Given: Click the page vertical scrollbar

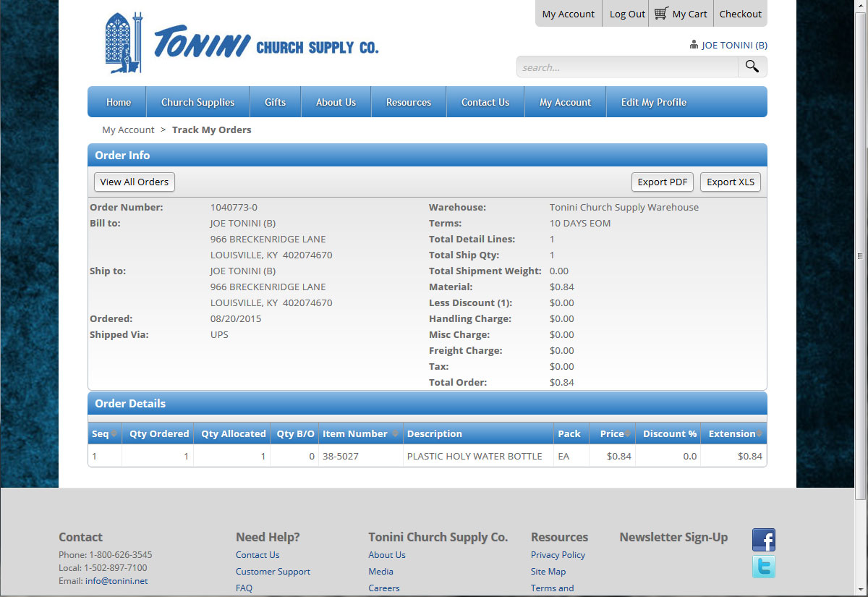Looking at the screenshot, I should (861, 256).
